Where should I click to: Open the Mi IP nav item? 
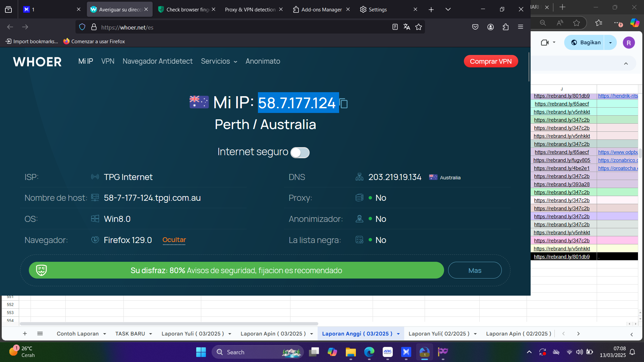86,61
